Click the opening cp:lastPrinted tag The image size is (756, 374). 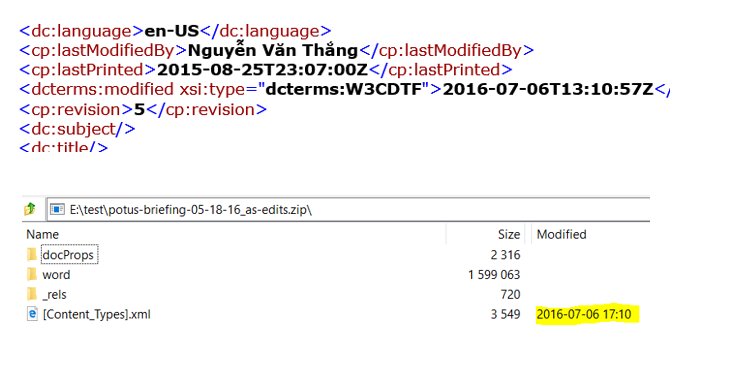[x=88, y=70]
